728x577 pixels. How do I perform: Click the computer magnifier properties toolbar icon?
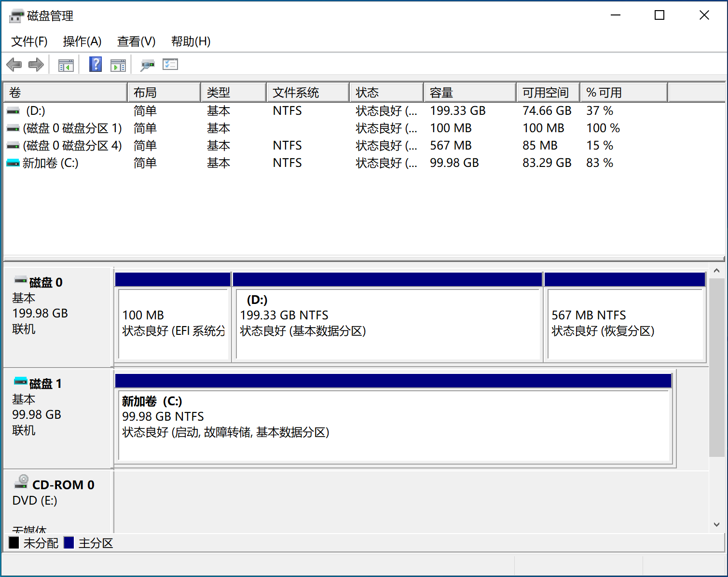[147, 64]
